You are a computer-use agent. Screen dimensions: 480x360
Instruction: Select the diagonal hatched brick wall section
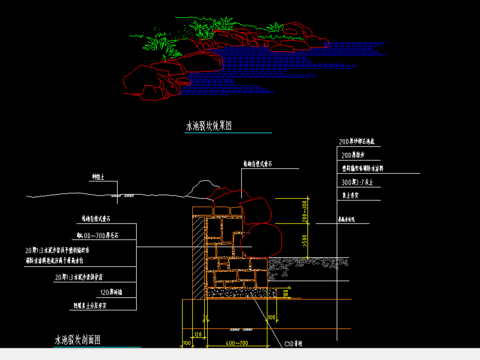tap(198, 257)
